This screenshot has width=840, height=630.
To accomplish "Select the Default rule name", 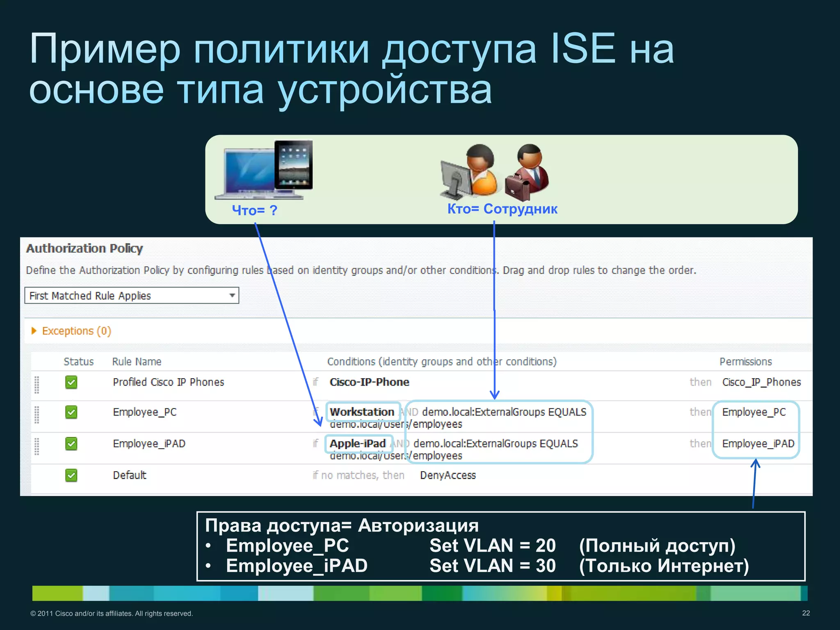I will click(130, 475).
